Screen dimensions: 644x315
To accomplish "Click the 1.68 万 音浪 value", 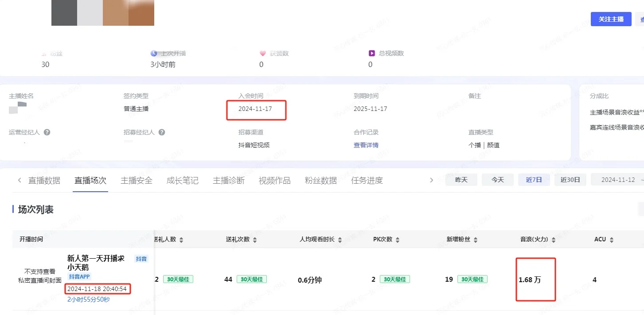I will coord(530,280).
